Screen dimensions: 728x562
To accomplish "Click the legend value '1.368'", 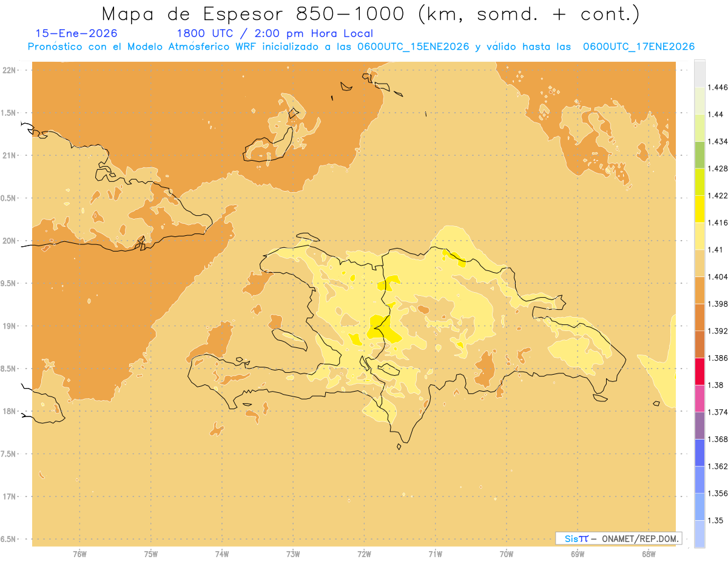I will coord(718,439).
